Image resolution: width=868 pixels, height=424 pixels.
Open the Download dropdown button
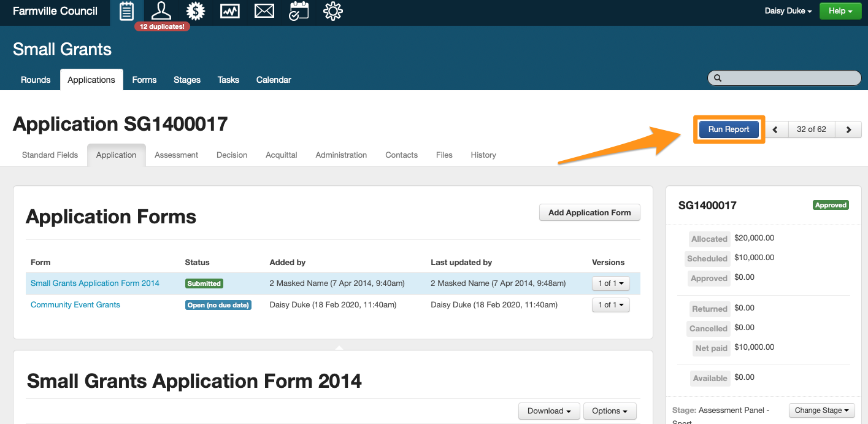click(x=548, y=411)
